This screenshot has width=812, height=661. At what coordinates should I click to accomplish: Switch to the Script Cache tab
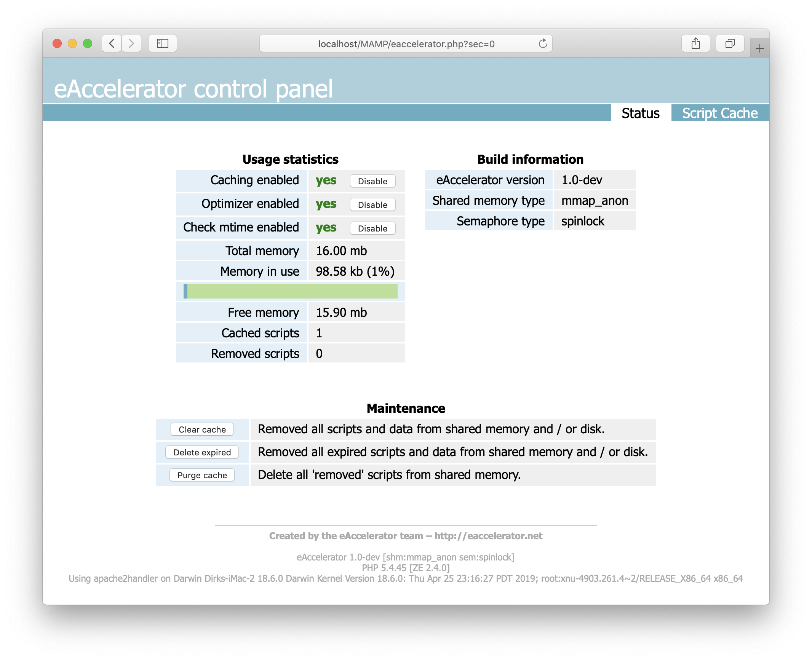[x=720, y=113]
